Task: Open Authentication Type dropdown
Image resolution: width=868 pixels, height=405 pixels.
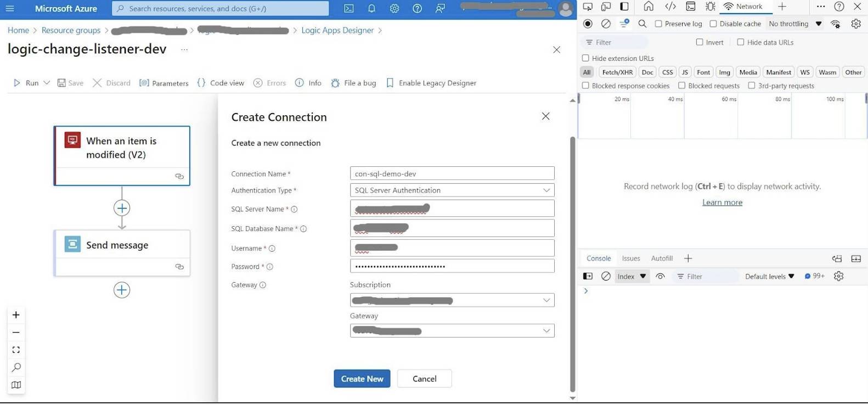Action: coord(452,190)
